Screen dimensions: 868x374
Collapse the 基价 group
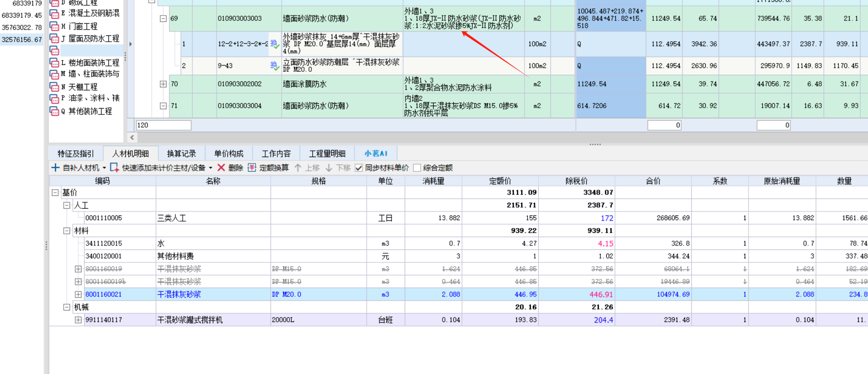[x=55, y=193]
